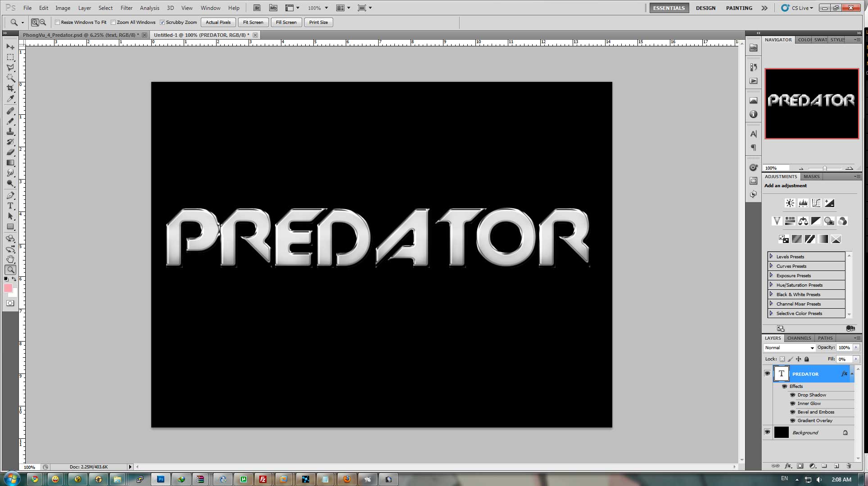This screenshot has height=486, width=868.
Task: Launch Adobe Bridge from the top bar
Action: point(257,8)
